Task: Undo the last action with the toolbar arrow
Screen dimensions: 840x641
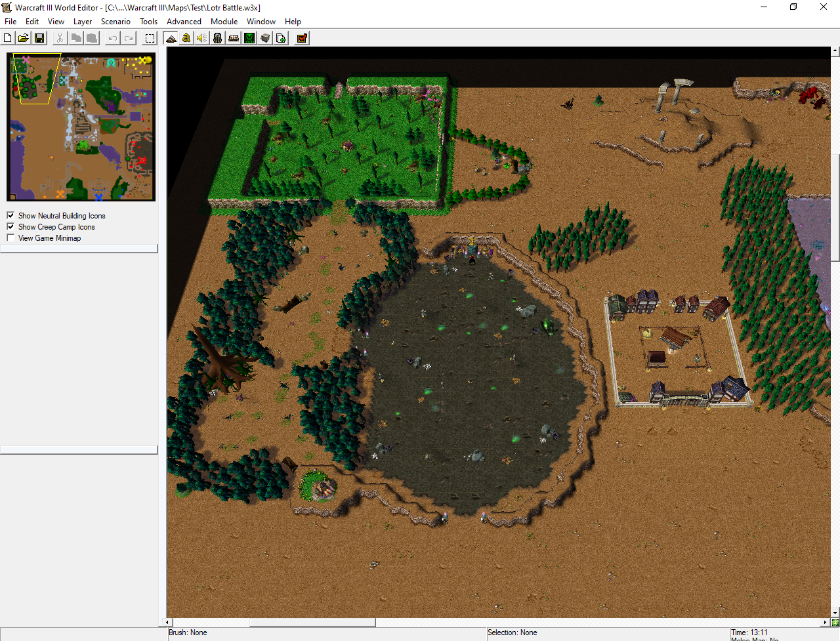Action: point(113,38)
